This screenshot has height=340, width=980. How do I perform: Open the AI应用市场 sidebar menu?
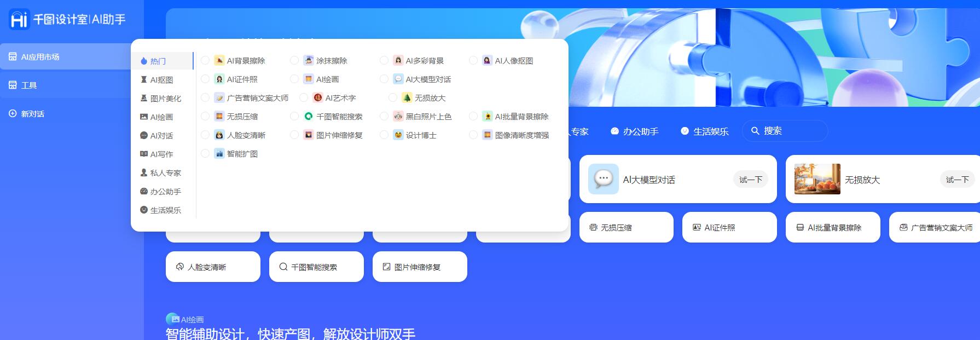tap(40, 57)
